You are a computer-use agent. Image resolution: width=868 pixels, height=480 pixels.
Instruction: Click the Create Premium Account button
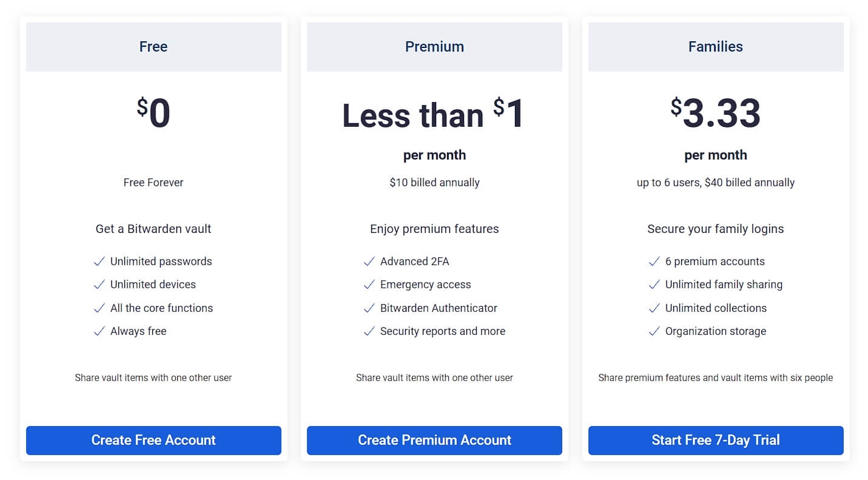pos(434,441)
